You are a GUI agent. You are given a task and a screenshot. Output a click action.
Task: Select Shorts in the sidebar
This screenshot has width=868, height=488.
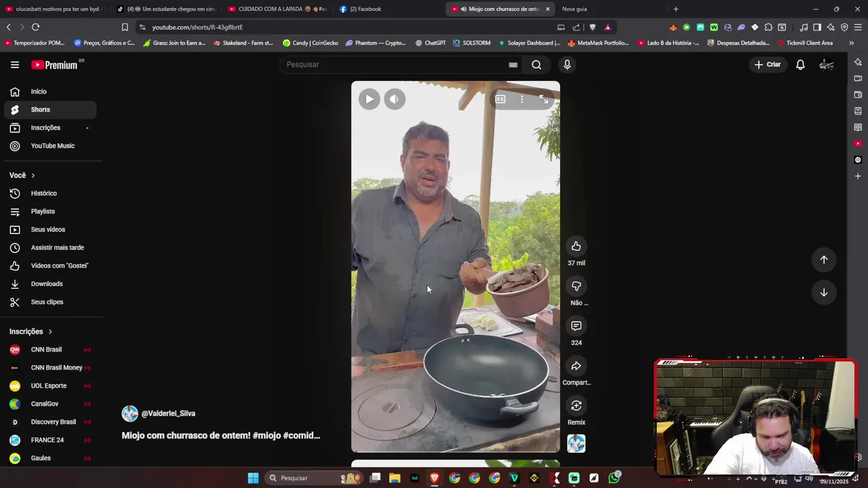click(x=50, y=110)
